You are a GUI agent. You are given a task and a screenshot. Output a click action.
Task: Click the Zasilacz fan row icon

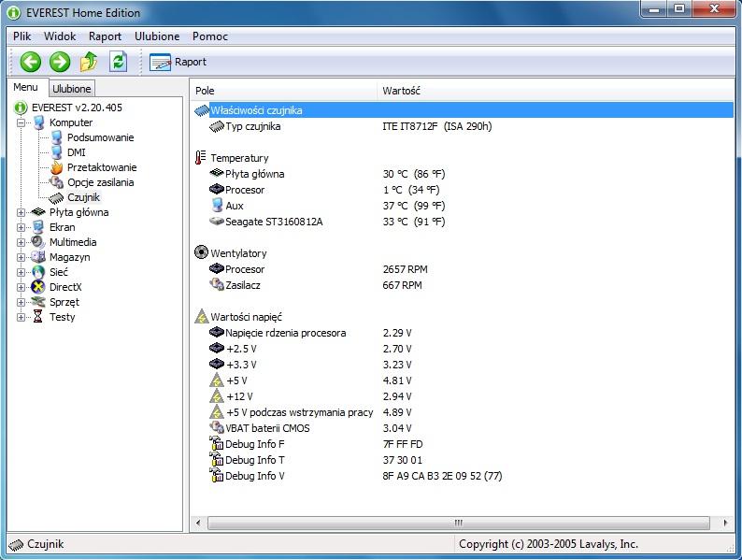point(216,284)
